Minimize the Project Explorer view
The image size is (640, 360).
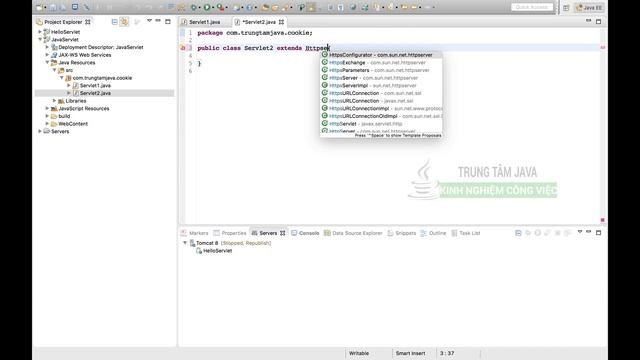click(x=158, y=21)
